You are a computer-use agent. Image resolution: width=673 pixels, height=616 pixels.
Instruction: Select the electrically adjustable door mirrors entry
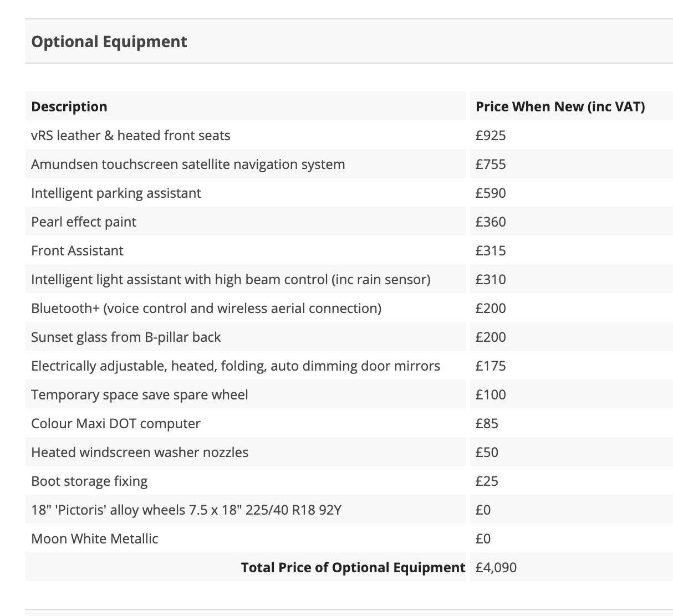[236, 366]
